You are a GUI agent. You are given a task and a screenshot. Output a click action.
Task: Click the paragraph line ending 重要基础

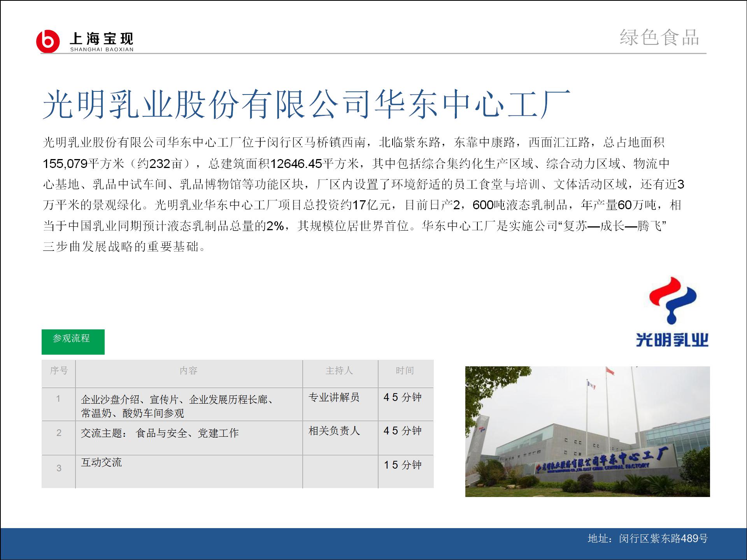[124, 247]
